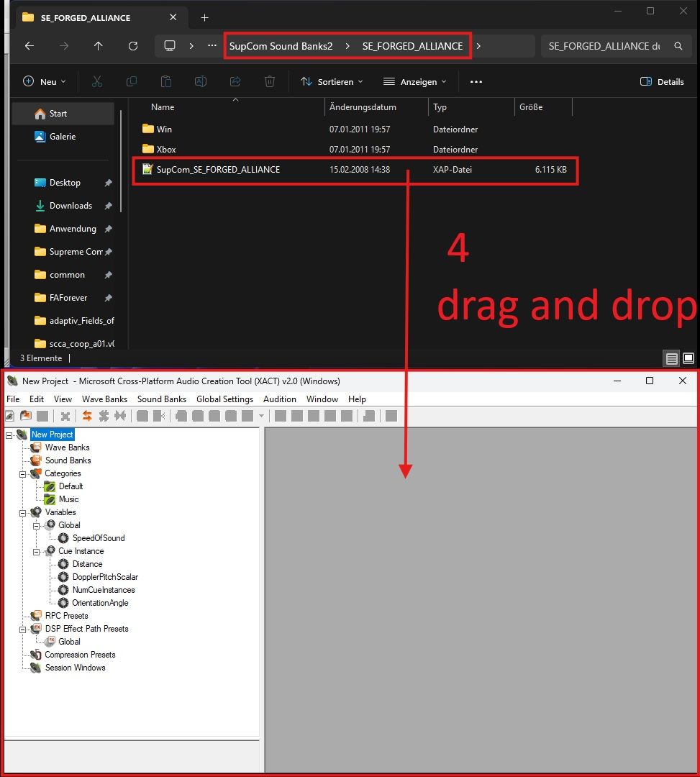Unpin Anwendung from quick access
Screen dimensions: 700x777
[109, 229]
